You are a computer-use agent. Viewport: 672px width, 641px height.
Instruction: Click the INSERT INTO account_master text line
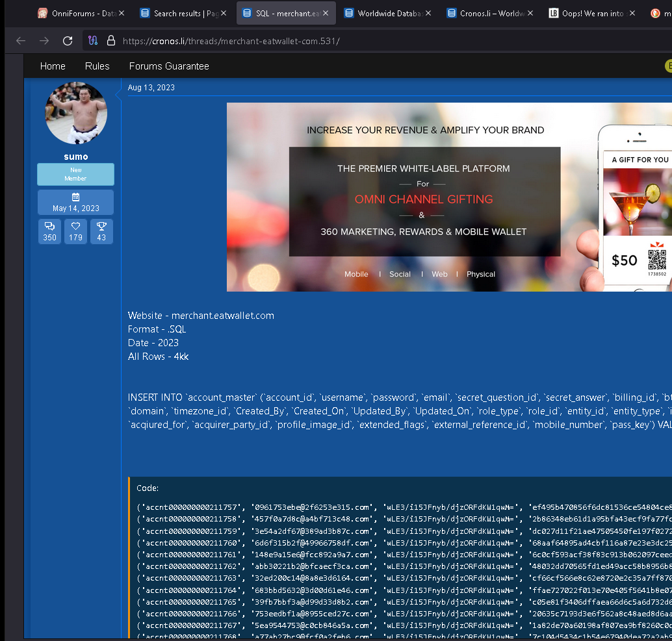[400, 397]
